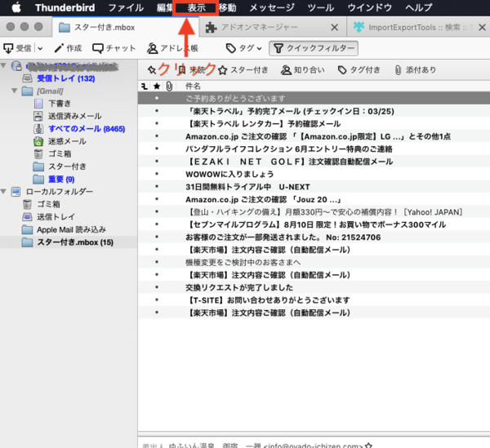Sort by the star column header icon

point(156,86)
